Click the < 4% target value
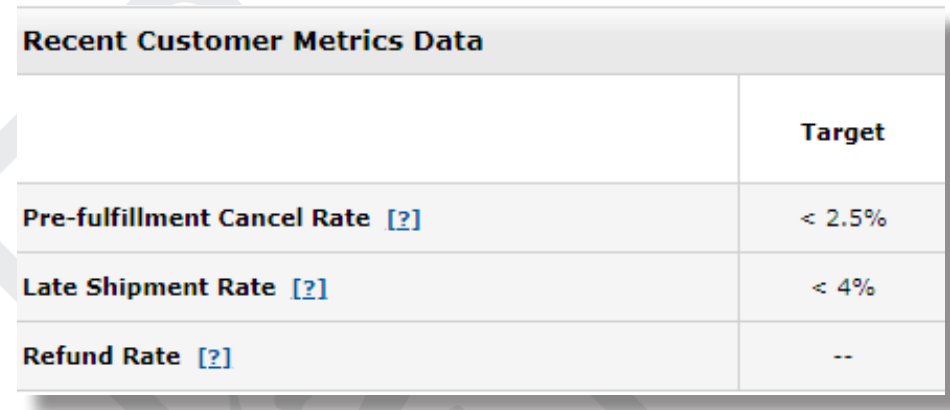950x410 pixels. 843,287
